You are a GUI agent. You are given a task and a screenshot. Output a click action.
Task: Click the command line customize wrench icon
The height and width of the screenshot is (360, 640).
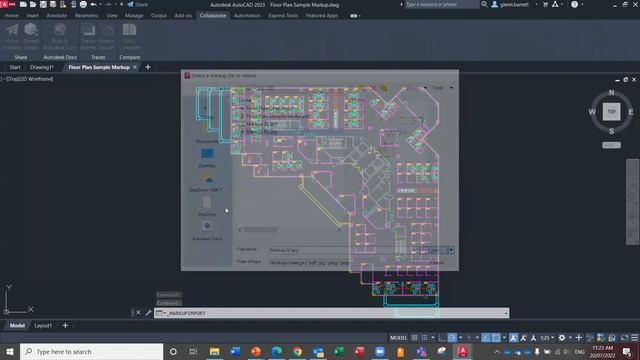tap(149, 313)
